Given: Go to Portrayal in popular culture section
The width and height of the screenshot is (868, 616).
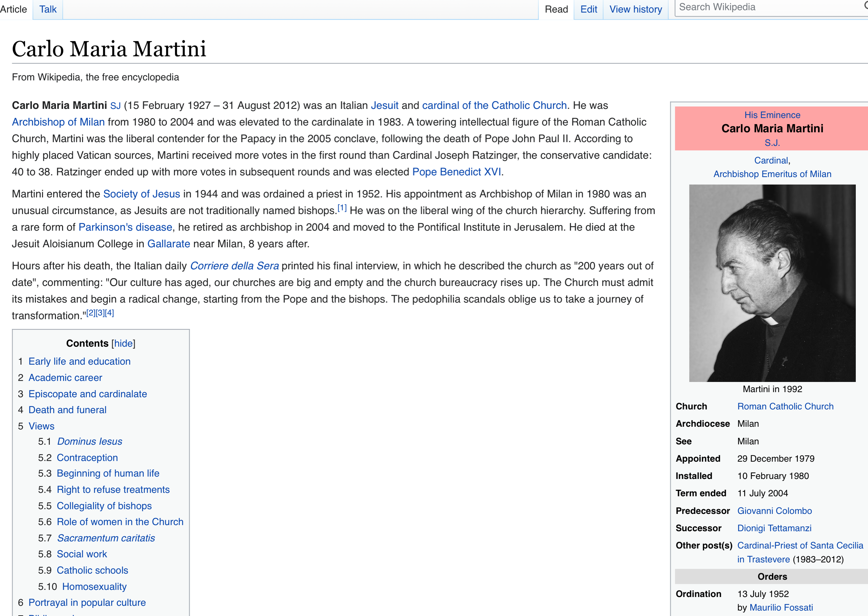Looking at the screenshot, I should (x=87, y=603).
